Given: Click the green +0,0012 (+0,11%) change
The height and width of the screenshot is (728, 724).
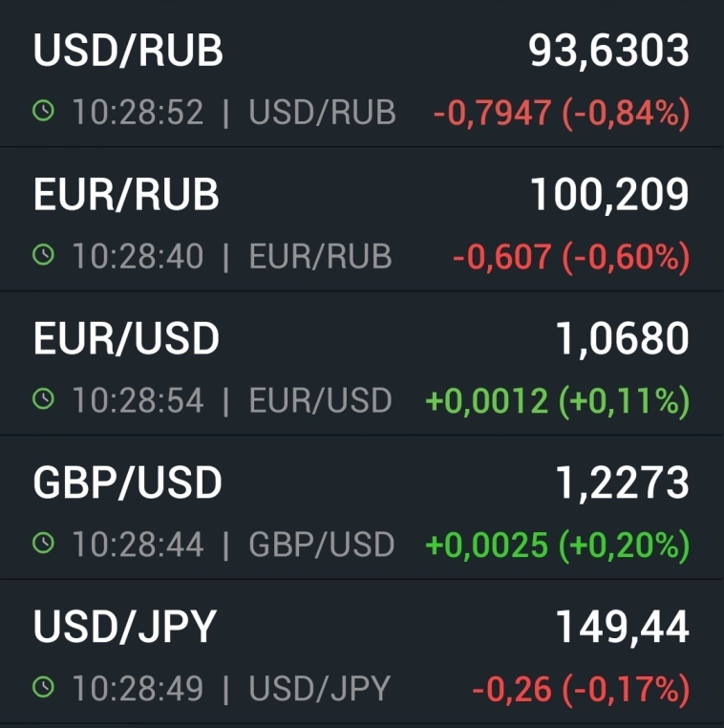Looking at the screenshot, I should 557,401.
